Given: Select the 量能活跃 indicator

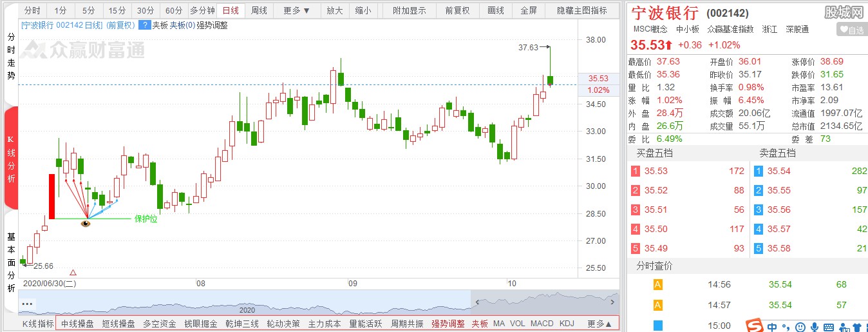Looking at the screenshot, I should (366, 324).
